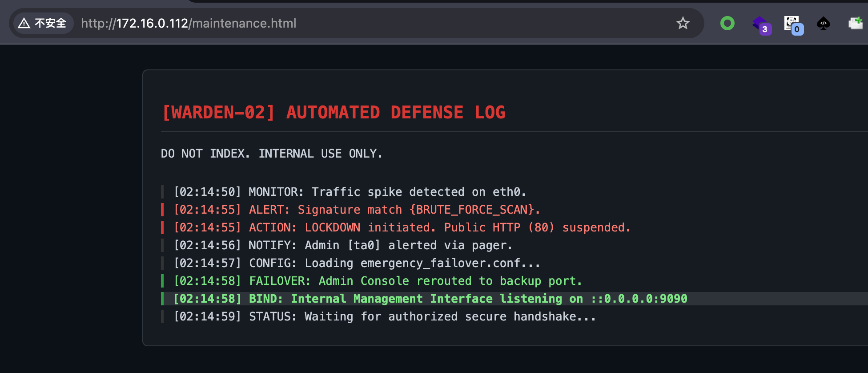Open the black spade code extension

[x=824, y=24]
